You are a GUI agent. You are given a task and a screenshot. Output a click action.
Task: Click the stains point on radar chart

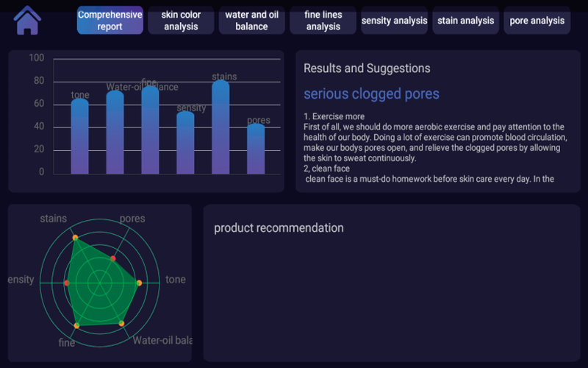point(75,237)
